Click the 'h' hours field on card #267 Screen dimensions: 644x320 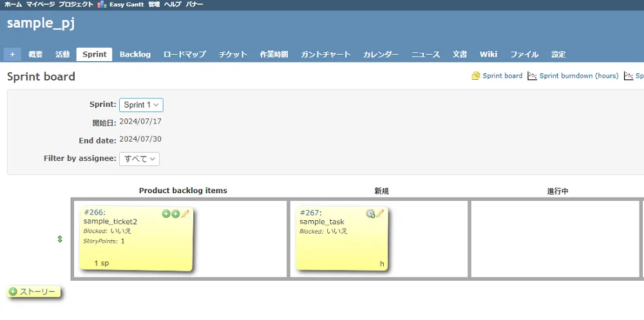(382, 264)
